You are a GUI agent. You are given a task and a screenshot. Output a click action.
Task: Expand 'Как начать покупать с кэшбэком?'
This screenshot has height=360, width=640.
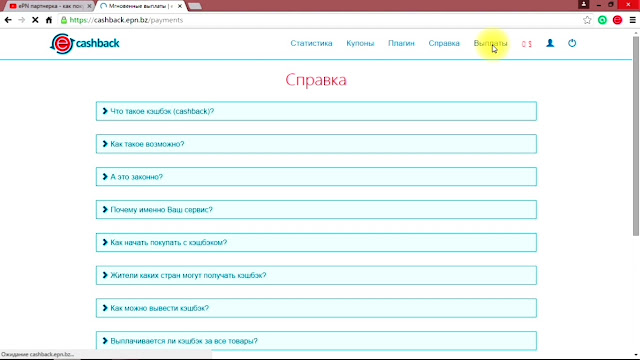point(316,242)
